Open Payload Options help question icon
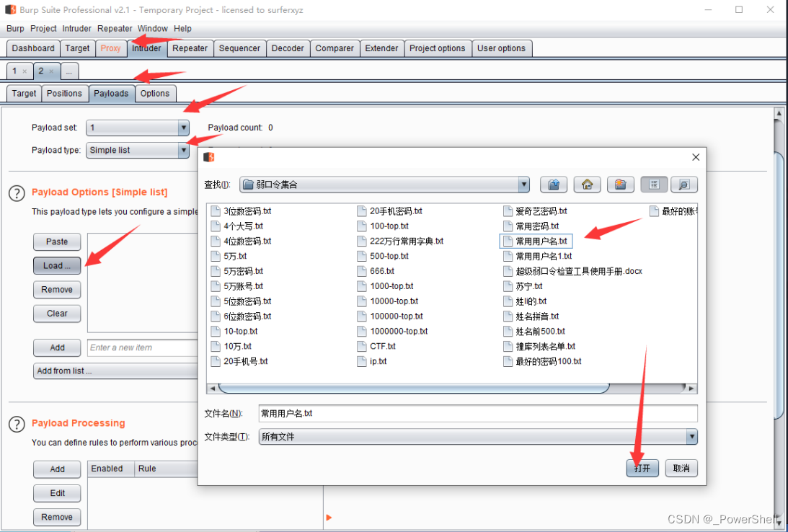 pyautogui.click(x=17, y=193)
